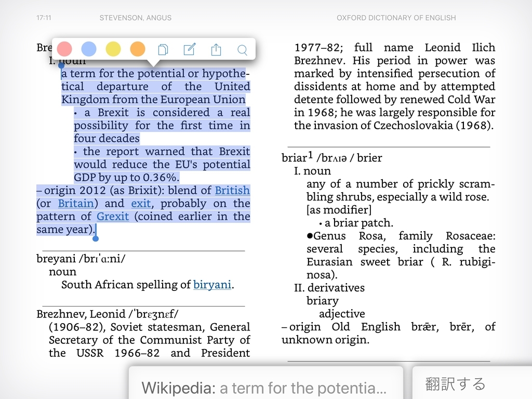The image size is (532, 399).
Task: Open the British cross-reference link
Action: [x=232, y=190]
